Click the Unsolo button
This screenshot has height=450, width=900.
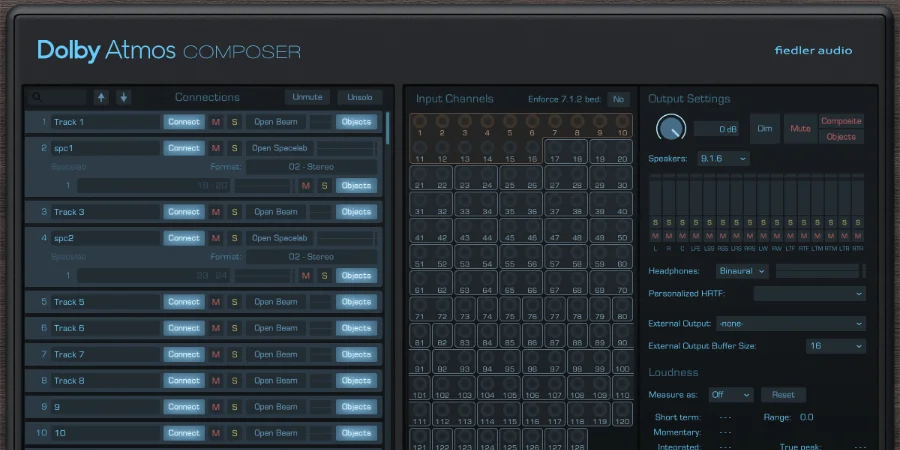pyautogui.click(x=360, y=97)
